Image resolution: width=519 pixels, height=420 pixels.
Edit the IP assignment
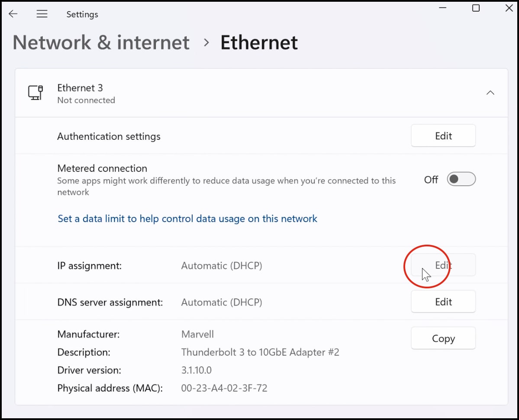pyautogui.click(x=443, y=265)
